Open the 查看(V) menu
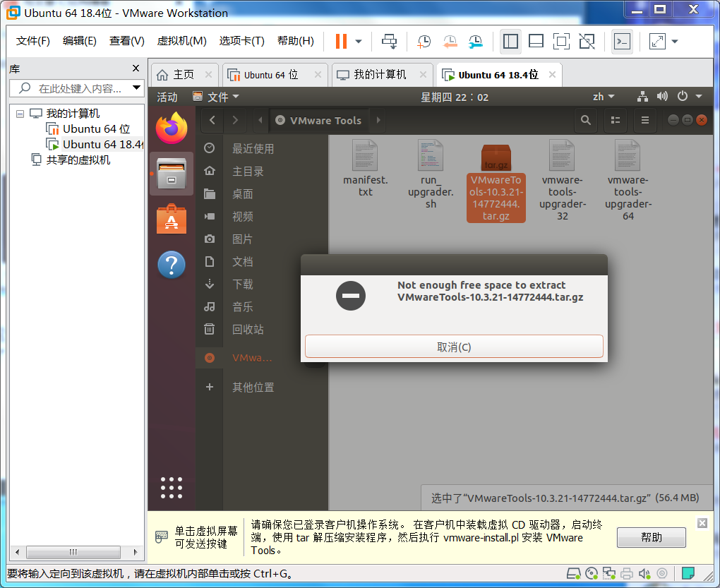The width and height of the screenshot is (720, 588). (x=127, y=41)
